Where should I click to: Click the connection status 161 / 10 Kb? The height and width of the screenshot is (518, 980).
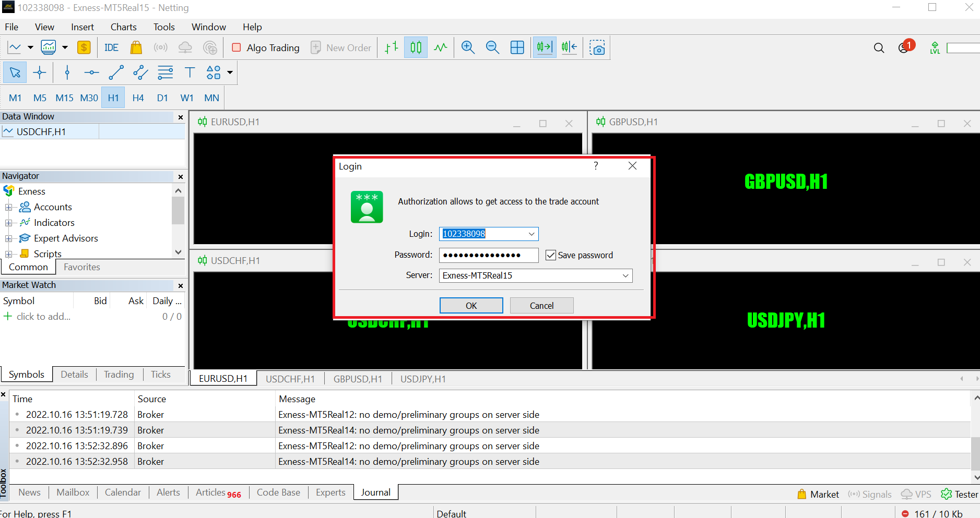tap(932, 514)
